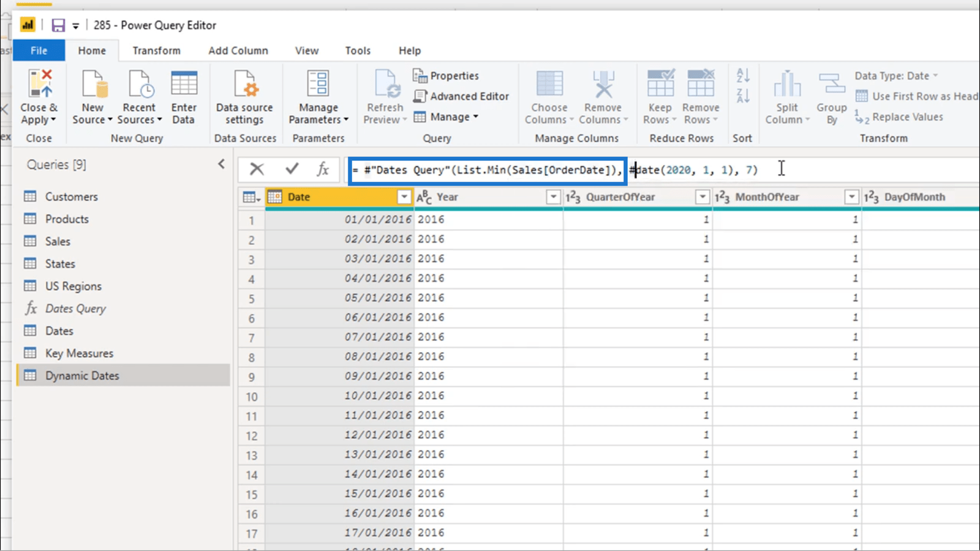
Task: Change the Year column ABC type icon
Action: click(424, 197)
